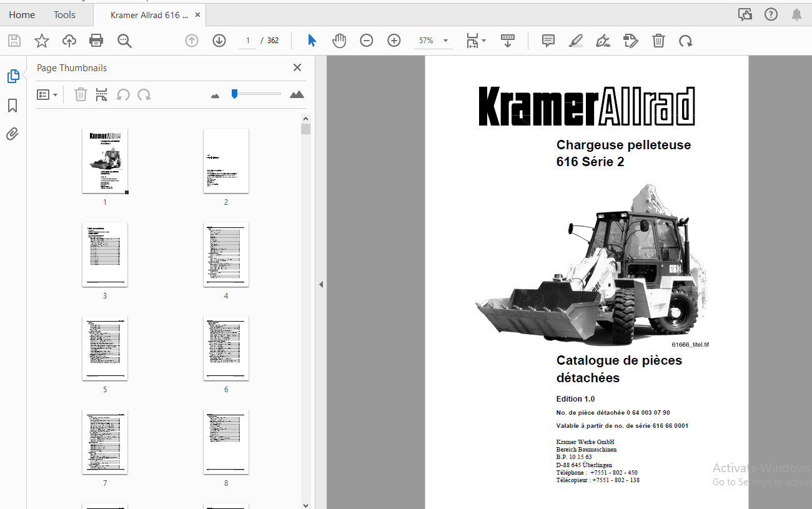The image size is (812, 509).
Task: Switch to the Home tab
Action: pyautogui.click(x=22, y=14)
